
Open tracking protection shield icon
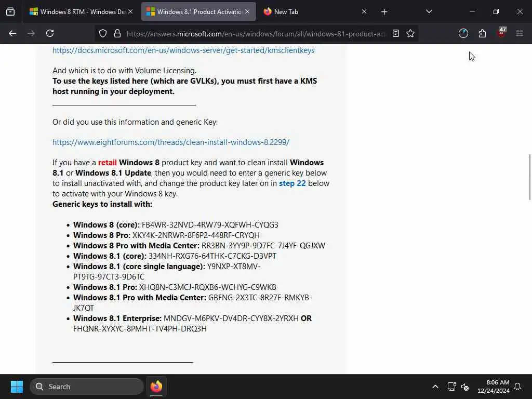[103, 33]
